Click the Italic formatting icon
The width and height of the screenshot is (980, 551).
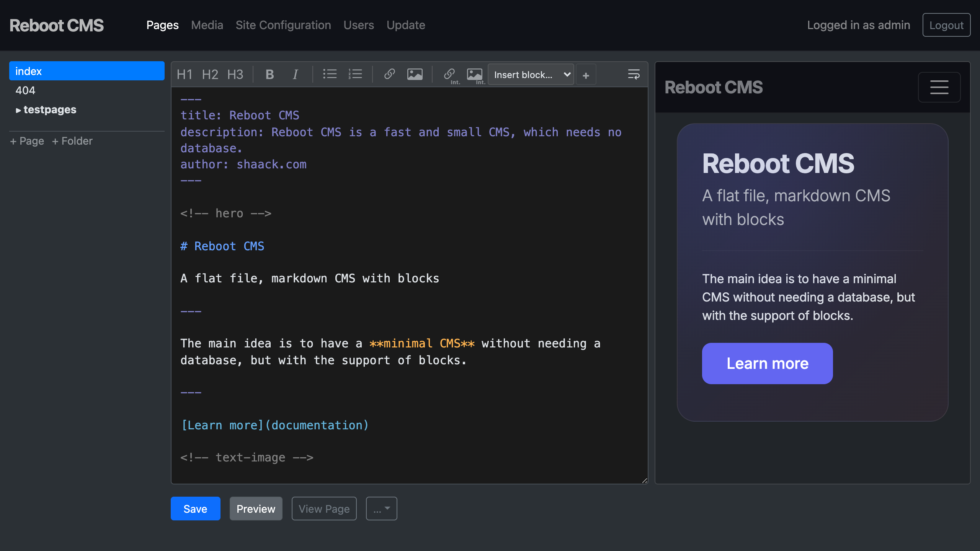pyautogui.click(x=295, y=74)
